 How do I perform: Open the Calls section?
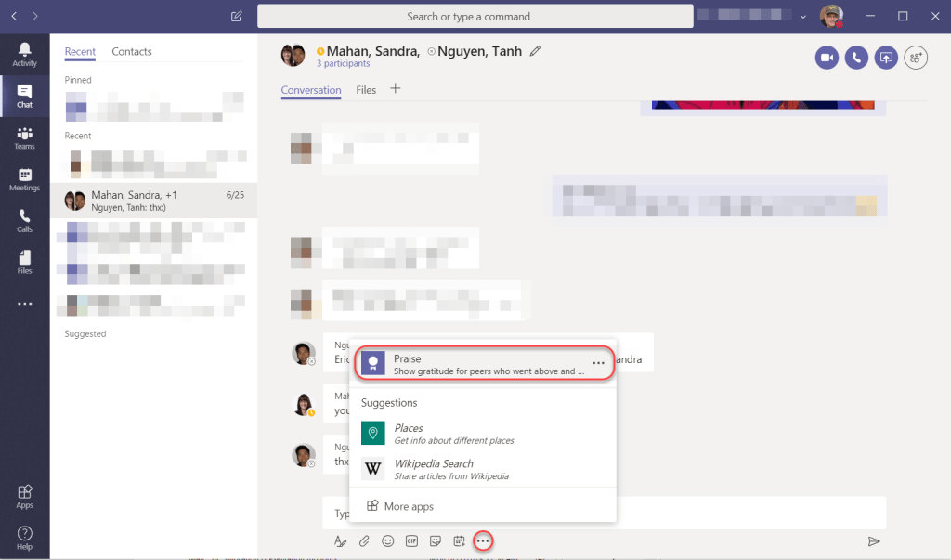[24, 221]
